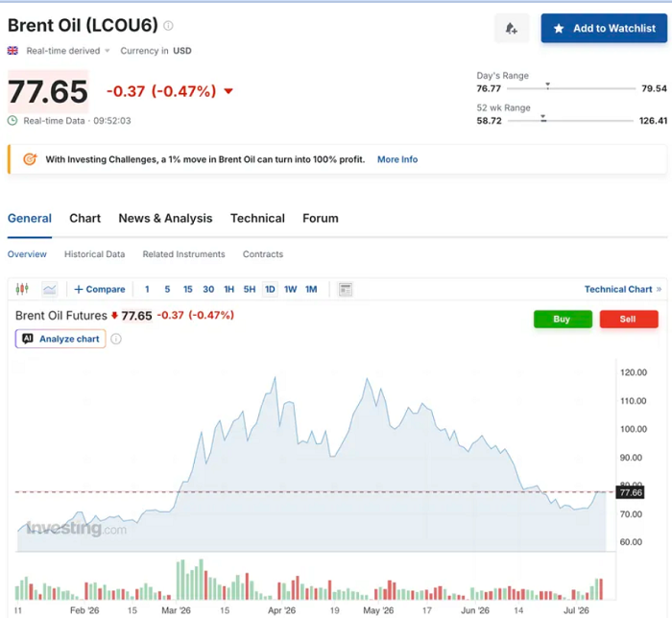The height and width of the screenshot is (618, 672).
Task: Click the green Buy button
Action: pyautogui.click(x=563, y=319)
